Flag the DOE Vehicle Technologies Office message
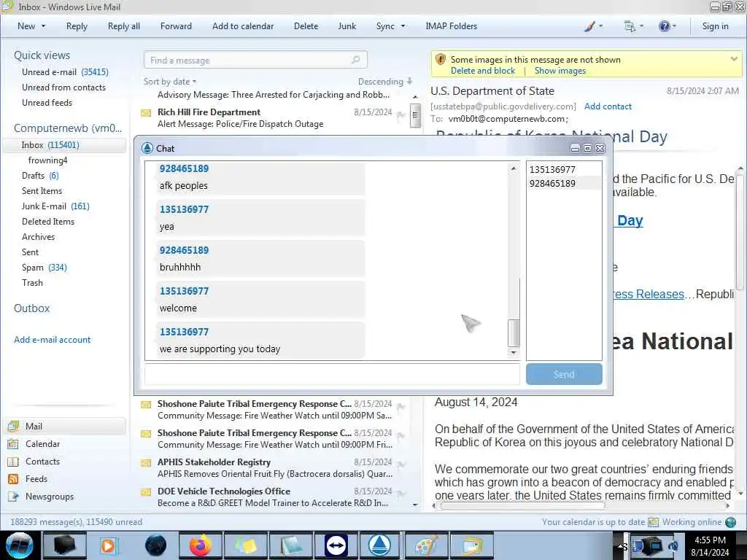747x560 pixels. click(400, 494)
